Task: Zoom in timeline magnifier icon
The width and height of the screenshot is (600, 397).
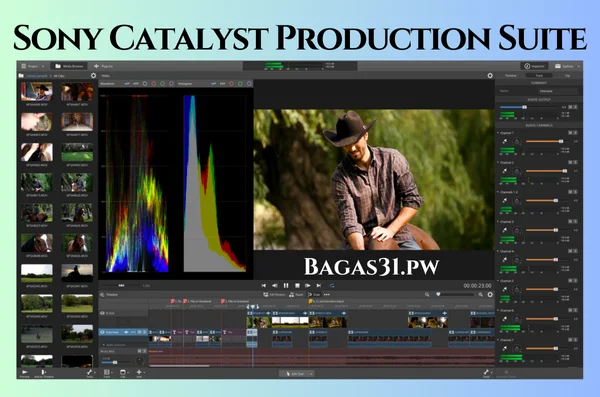Action: (x=480, y=295)
